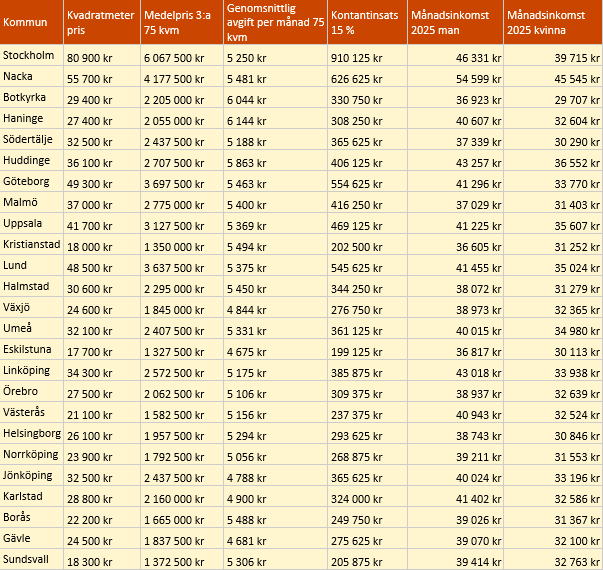Click the cell 2 062 500 kr
This screenshot has width=603, height=570.
click(x=182, y=391)
